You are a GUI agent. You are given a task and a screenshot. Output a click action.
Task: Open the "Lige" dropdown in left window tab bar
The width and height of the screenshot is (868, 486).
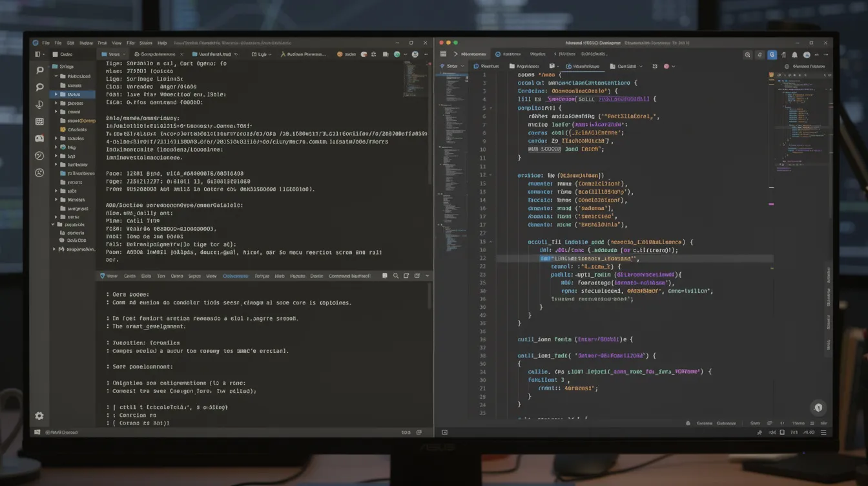262,55
